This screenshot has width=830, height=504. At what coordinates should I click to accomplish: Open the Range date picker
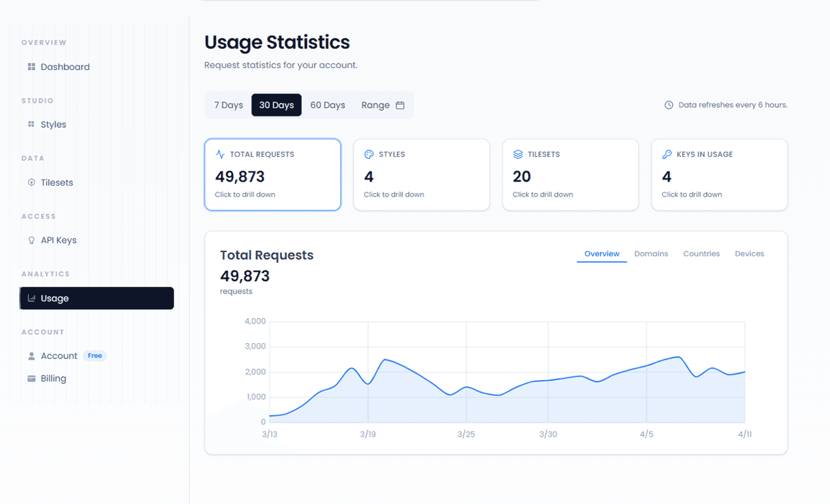(x=383, y=105)
